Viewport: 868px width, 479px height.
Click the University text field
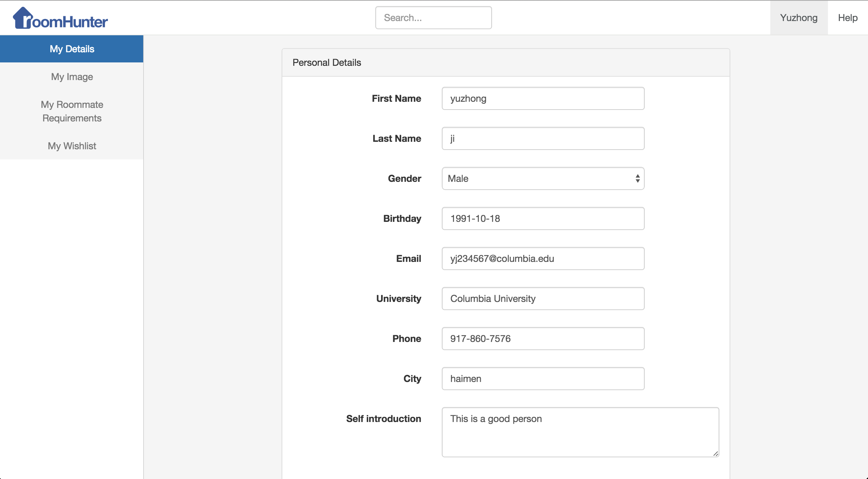pyautogui.click(x=543, y=299)
